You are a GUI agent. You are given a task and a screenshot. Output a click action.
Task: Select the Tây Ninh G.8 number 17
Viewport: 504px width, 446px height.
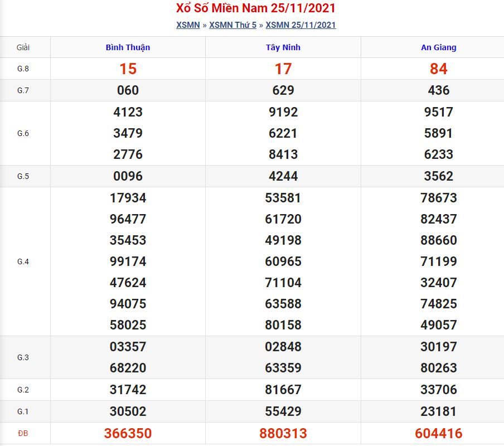(283, 69)
